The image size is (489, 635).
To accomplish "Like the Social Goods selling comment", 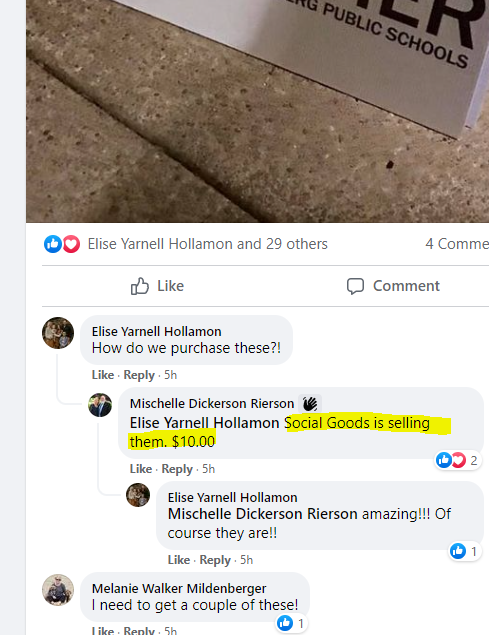I will tap(141, 469).
